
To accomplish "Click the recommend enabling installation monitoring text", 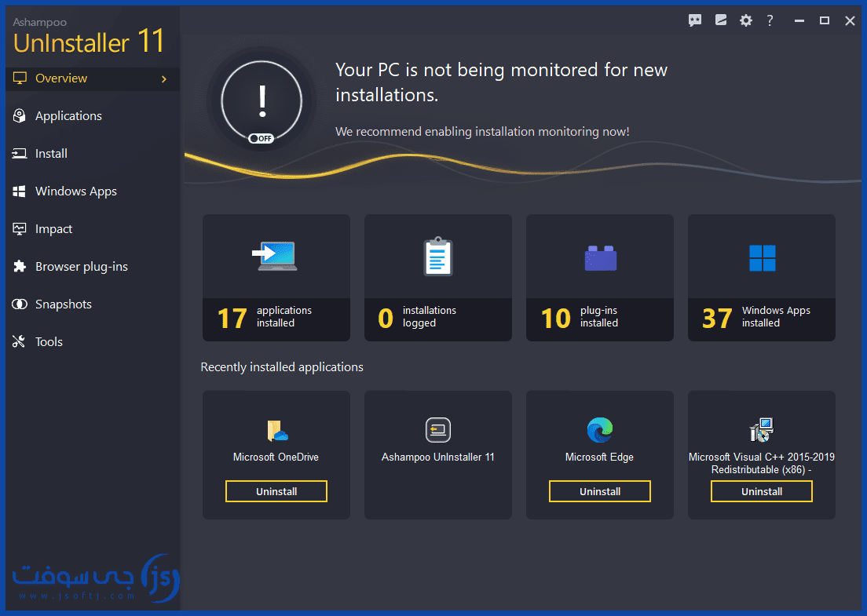I will click(x=482, y=132).
